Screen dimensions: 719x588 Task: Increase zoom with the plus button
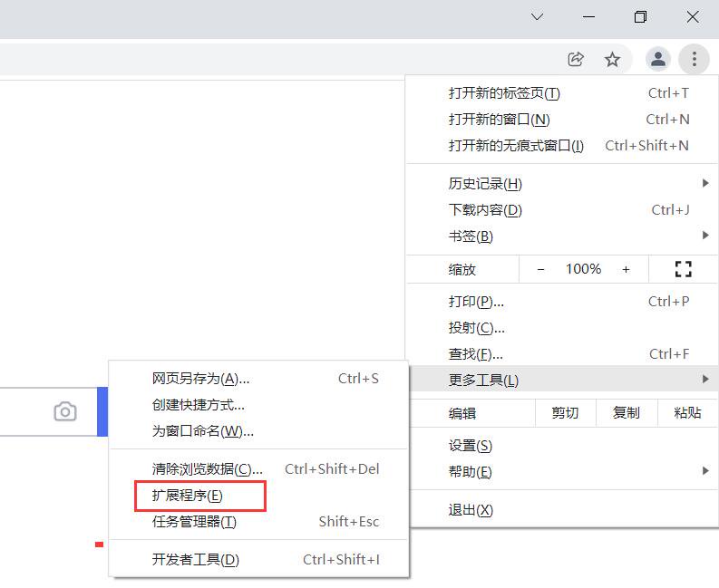(x=626, y=269)
